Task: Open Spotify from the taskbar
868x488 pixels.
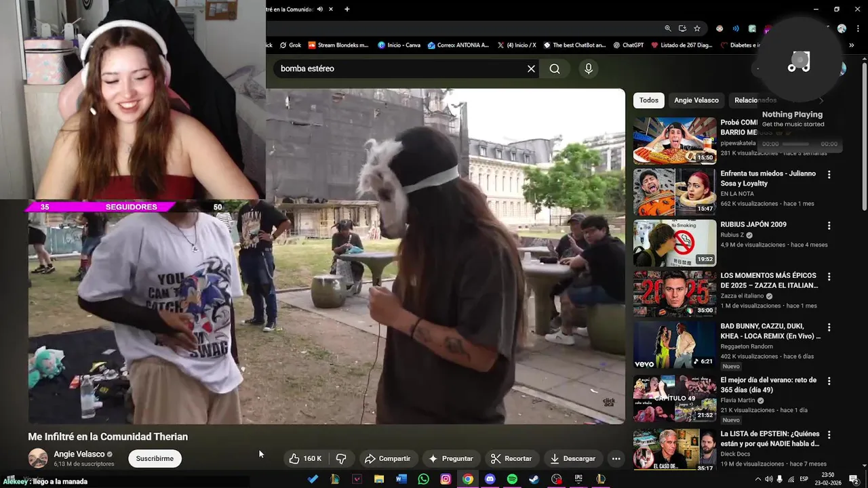Action: click(512, 479)
